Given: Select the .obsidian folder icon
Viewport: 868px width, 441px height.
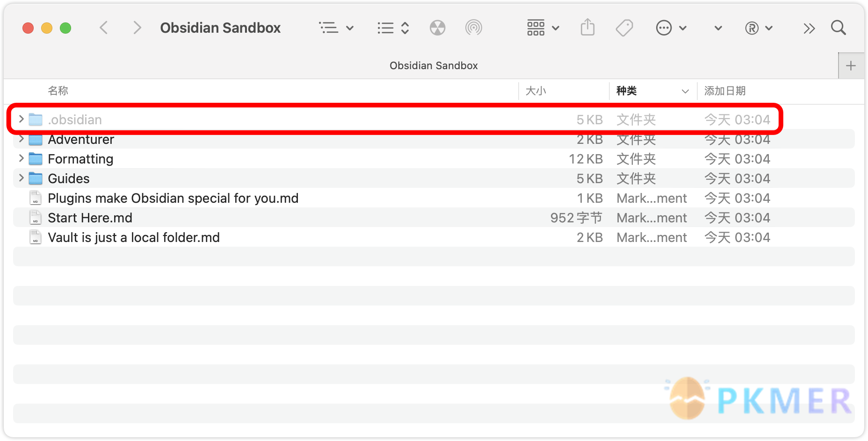Looking at the screenshot, I should pos(36,120).
